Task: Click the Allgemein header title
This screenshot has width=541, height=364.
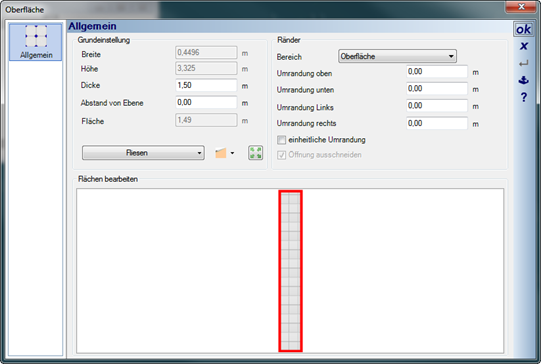Action: tap(92, 26)
